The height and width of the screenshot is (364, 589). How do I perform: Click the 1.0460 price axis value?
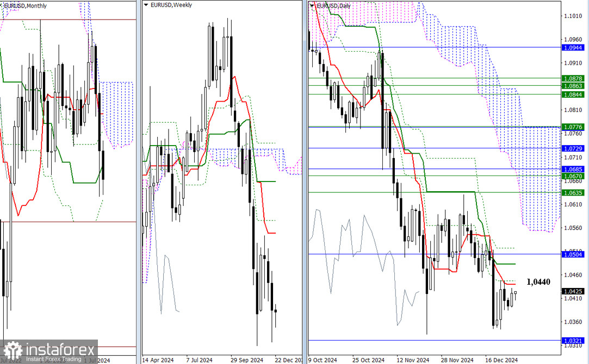click(x=573, y=275)
